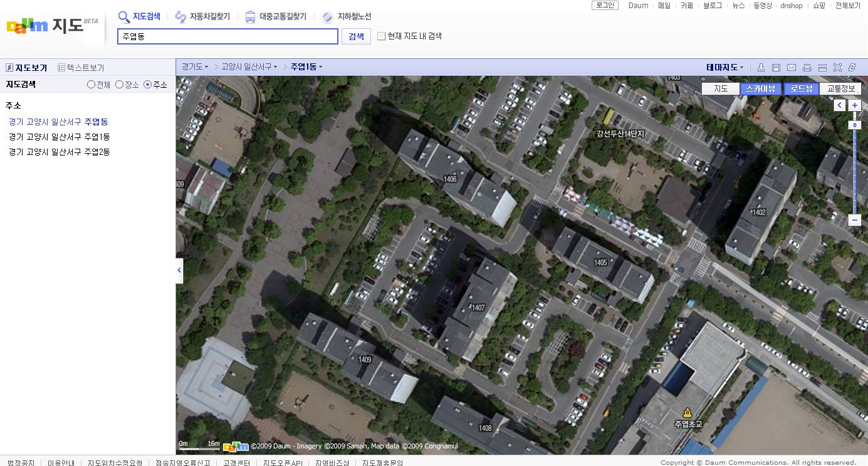Click the email map envelope icon
868x466 pixels.
[x=792, y=67]
